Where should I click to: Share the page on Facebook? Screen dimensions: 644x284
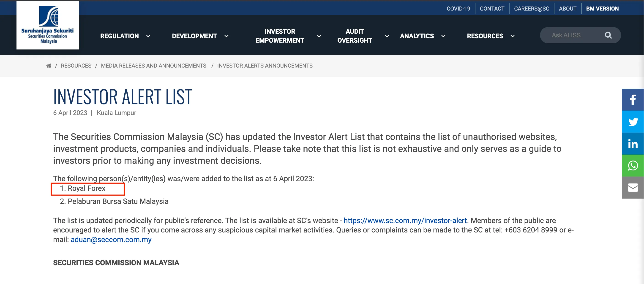tap(633, 99)
